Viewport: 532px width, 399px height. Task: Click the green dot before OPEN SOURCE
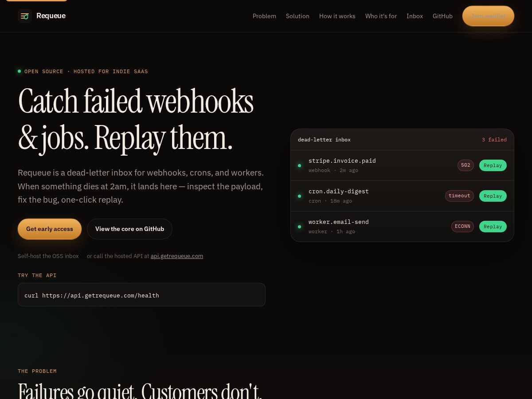(19, 71)
